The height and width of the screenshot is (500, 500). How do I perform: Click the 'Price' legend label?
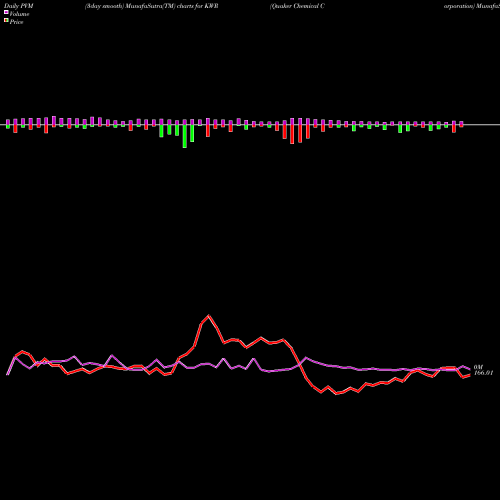coord(16,22)
